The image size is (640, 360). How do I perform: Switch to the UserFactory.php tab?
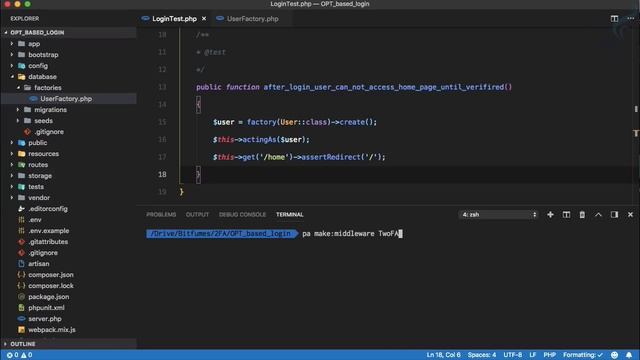tap(252, 19)
